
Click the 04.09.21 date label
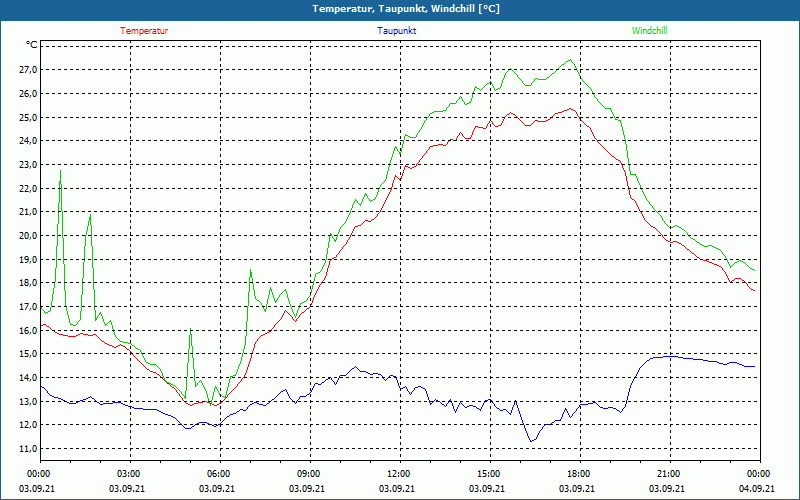pos(757,488)
